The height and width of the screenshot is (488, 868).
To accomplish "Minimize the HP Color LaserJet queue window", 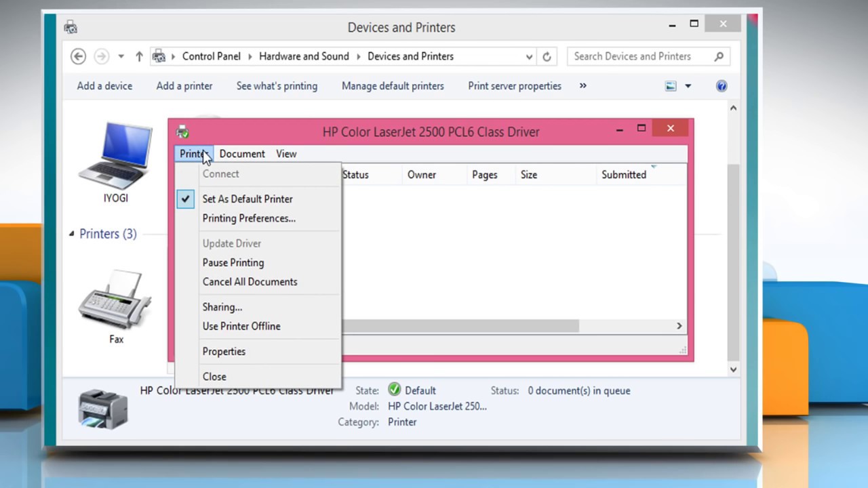I will click(620, 129).
